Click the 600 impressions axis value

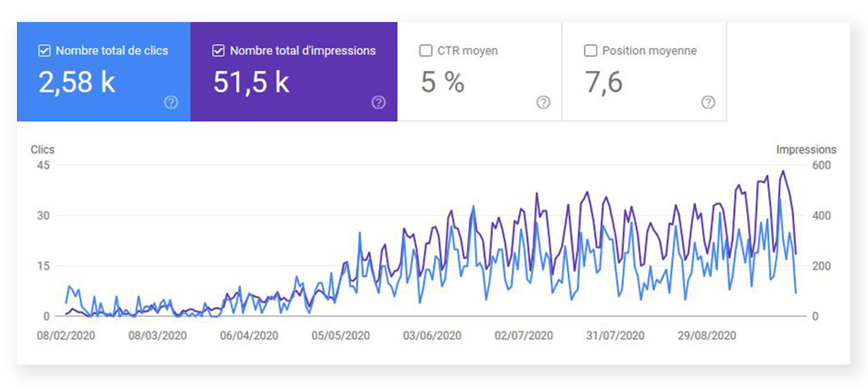(x=821, y=165)
